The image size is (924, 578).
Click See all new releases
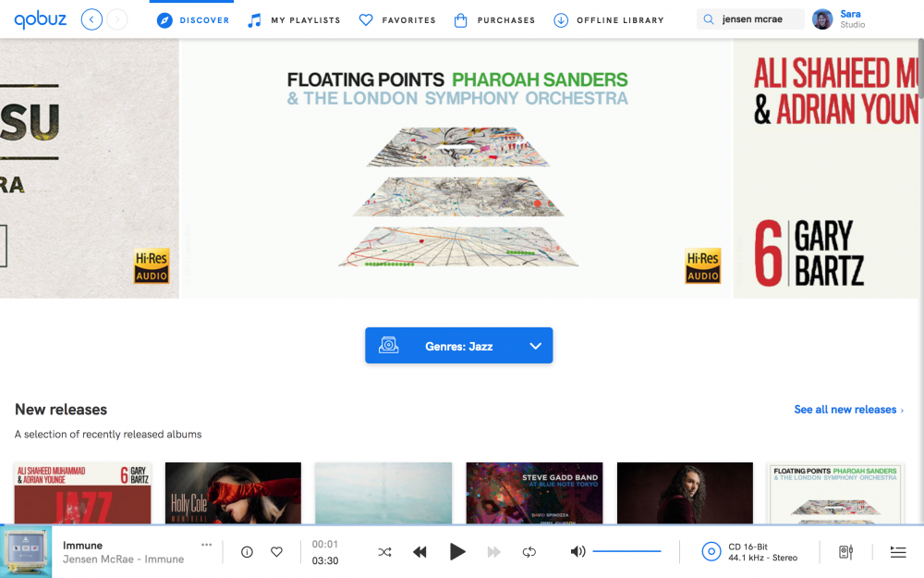point(845,409)
